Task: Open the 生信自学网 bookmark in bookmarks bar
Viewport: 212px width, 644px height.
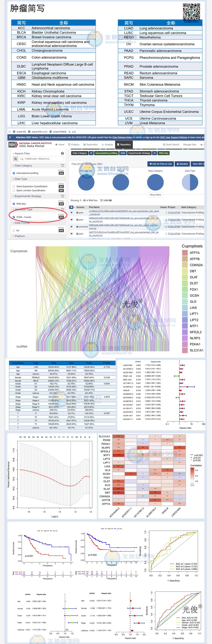Action: click(20, 132)
